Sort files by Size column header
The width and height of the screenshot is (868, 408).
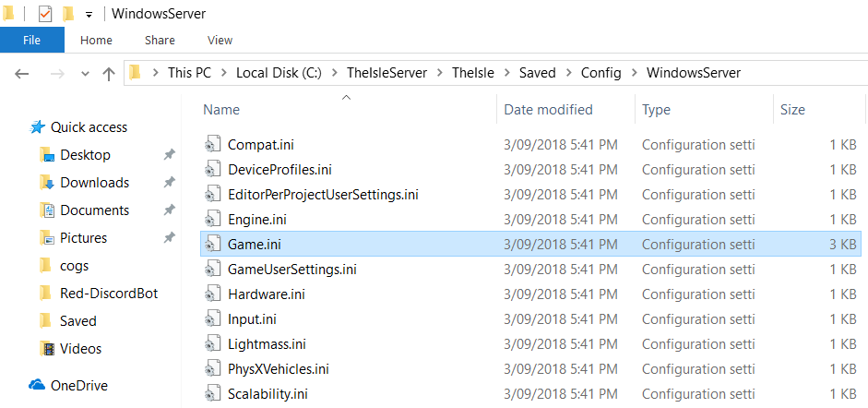[792, 110]
